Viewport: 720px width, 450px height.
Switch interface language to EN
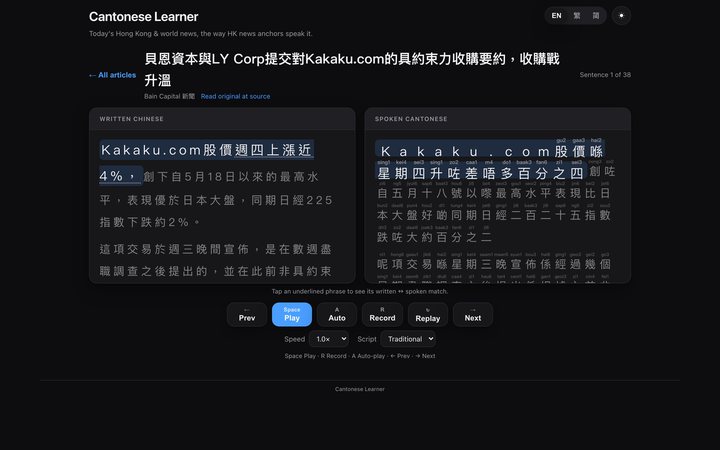tap(557, 16)
